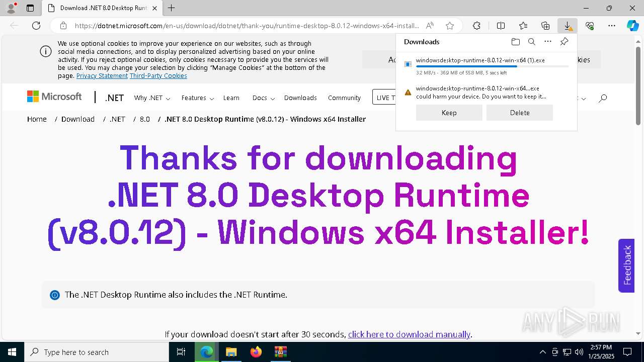Click the site search magnifier icon
Screen dimensions: 644x362
pyautogui.click(x=603, y=98)
